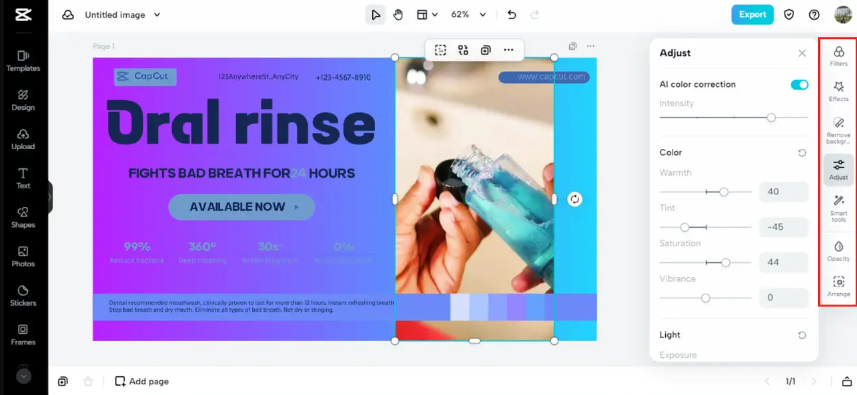Open the help question mark icon

tap(814, 15)
